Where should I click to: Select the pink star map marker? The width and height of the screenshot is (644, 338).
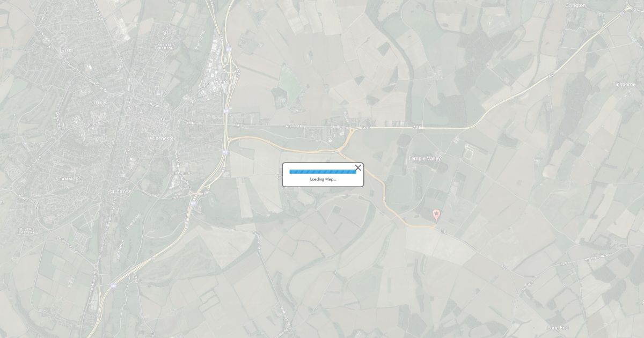pyautogui.click(x=436, y=215)
